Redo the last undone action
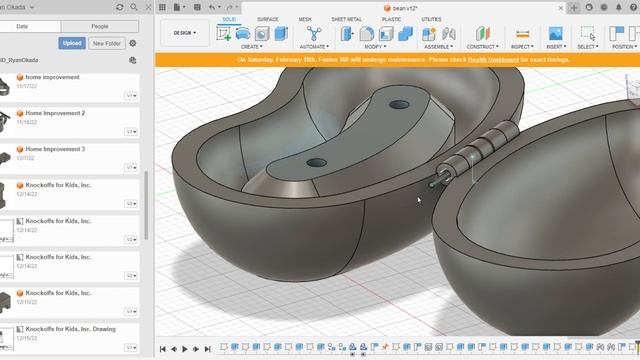 231,7
